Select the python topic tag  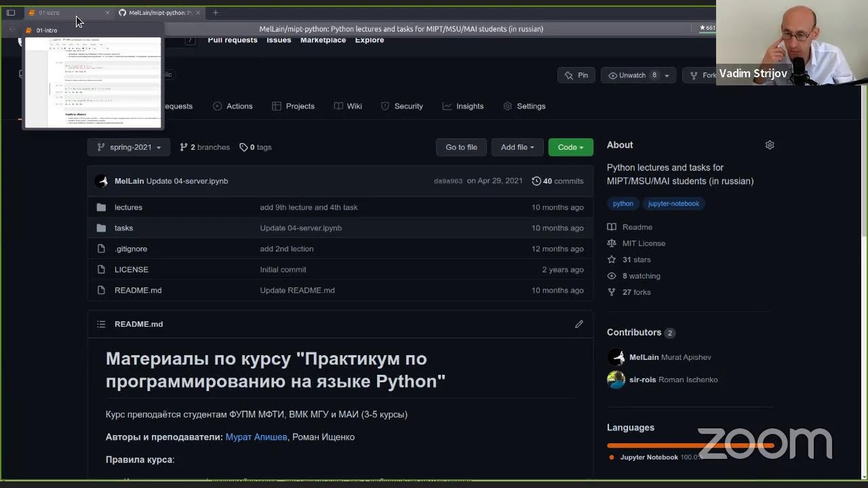pos(623,203)
